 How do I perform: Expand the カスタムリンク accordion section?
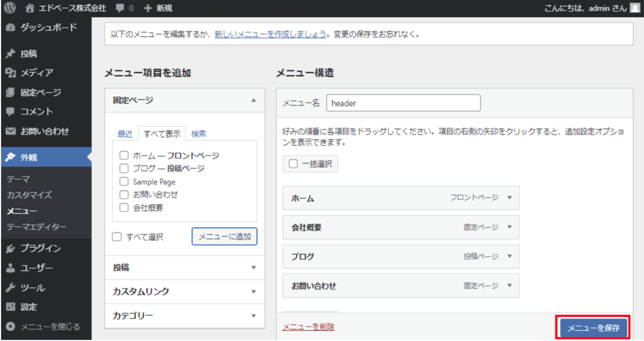185,292
